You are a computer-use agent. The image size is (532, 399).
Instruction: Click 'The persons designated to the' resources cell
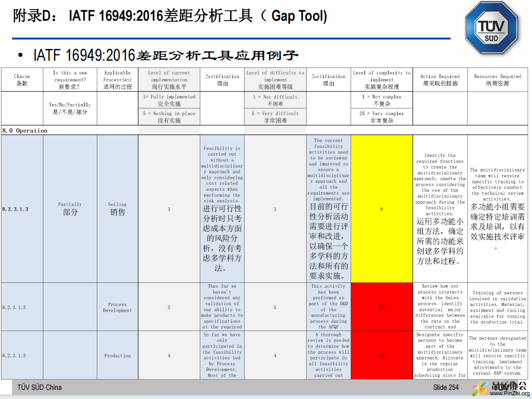tap(497, 355)
